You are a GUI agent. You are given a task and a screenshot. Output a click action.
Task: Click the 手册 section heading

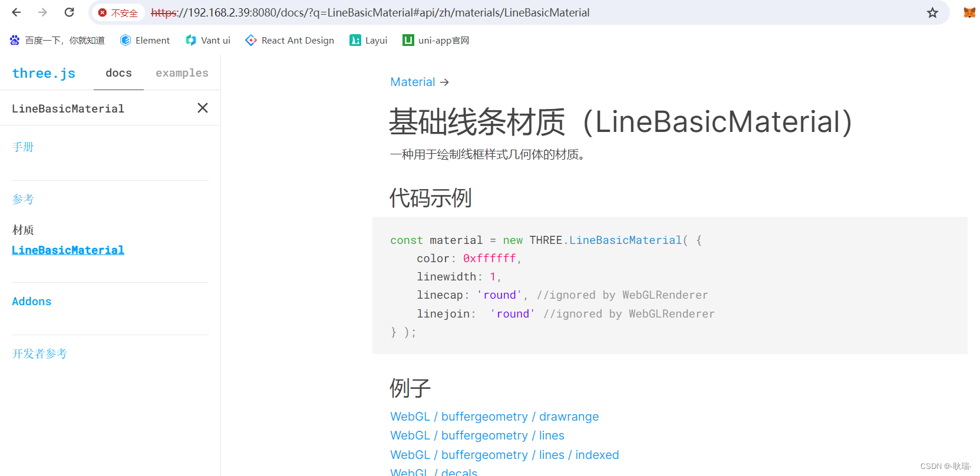click(x=23, y=147)
